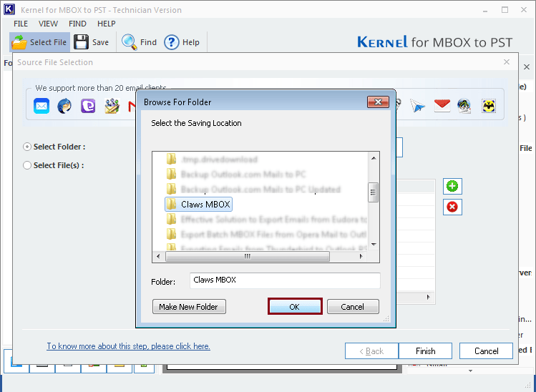536x392 pixels.
Task: Click the Folder name input field
Action: pos(285,280)
